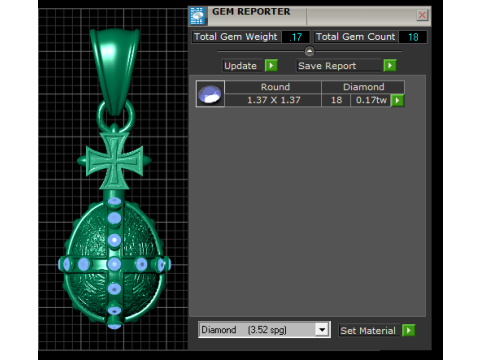Click the pendant bail in the viewport

click(x=115, y=71)
